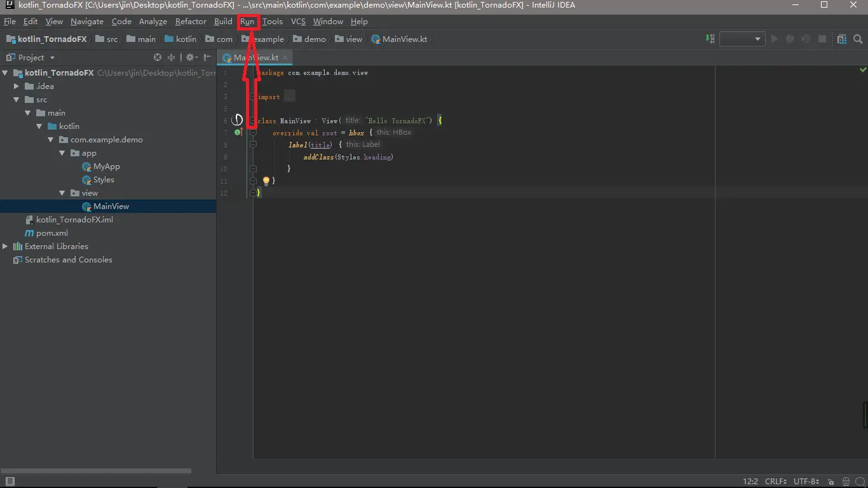Open Project panel gear settings icon
868x488 pixels.
(190, 57)
